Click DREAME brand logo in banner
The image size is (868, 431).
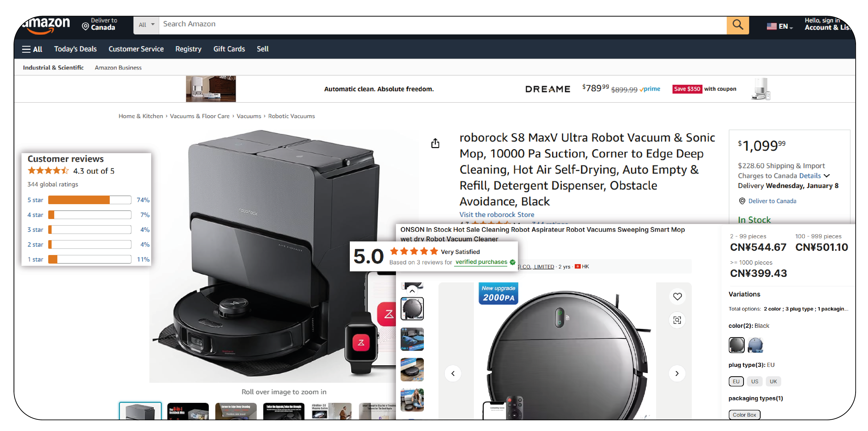548,89
